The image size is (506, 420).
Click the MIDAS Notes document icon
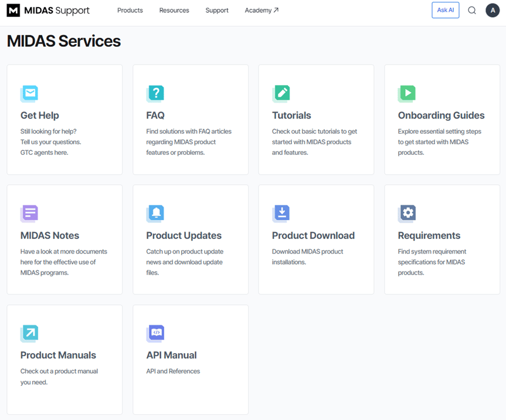[x=29, y=214]
